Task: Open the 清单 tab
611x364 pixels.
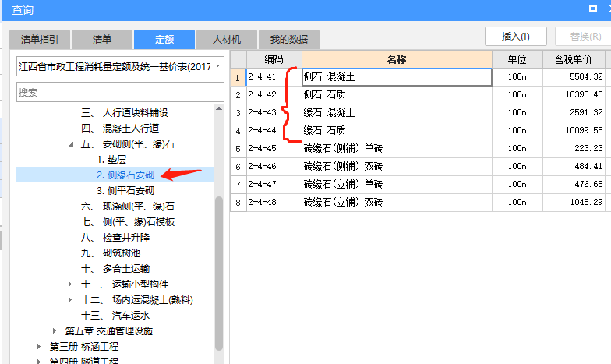Action: 102,39
